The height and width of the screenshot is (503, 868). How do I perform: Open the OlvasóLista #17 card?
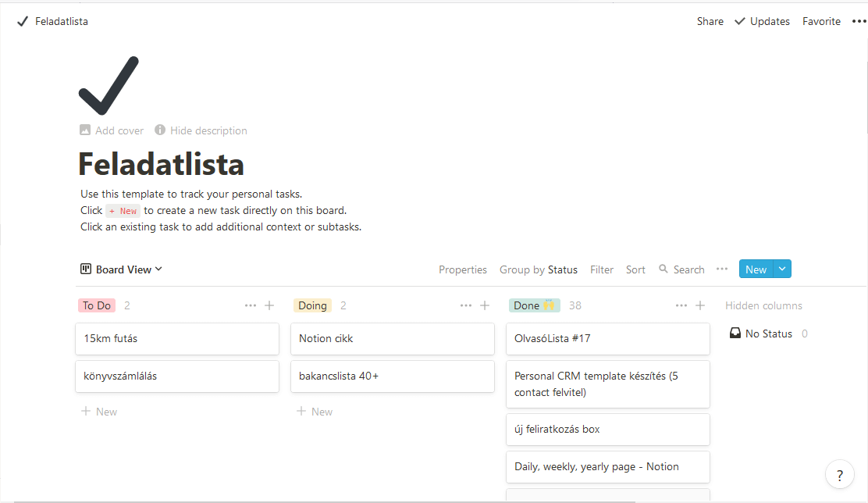click(x=608, y=338)
